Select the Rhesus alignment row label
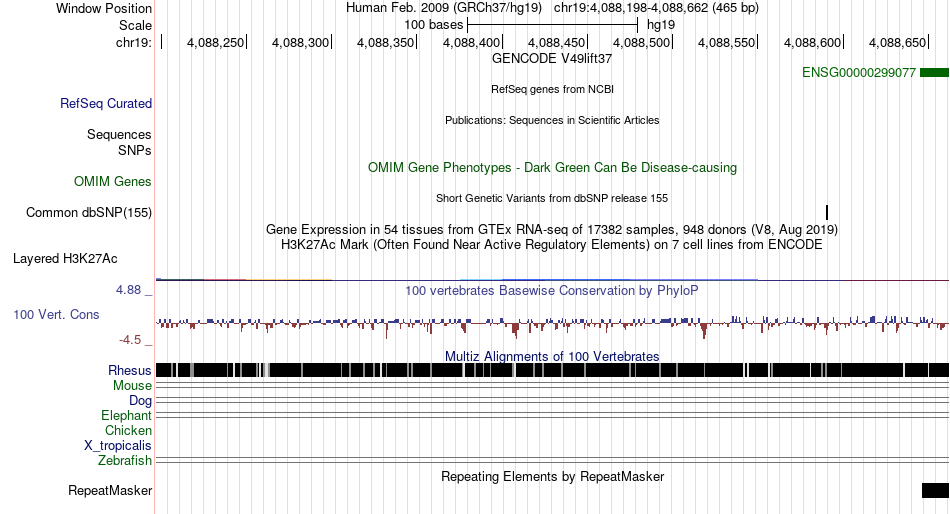Image resolution: width=950 pixels, height=514 pixels. [130, 370]
